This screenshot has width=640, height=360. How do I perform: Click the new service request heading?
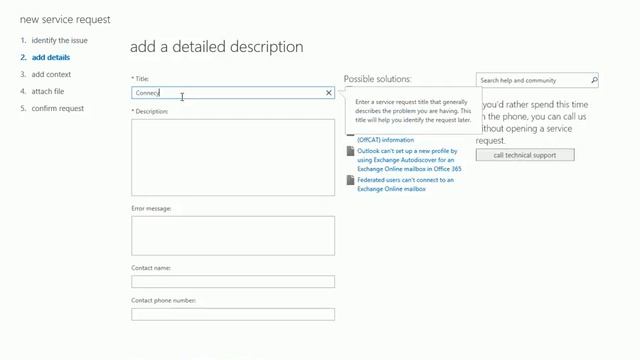(x=65, y=20)
